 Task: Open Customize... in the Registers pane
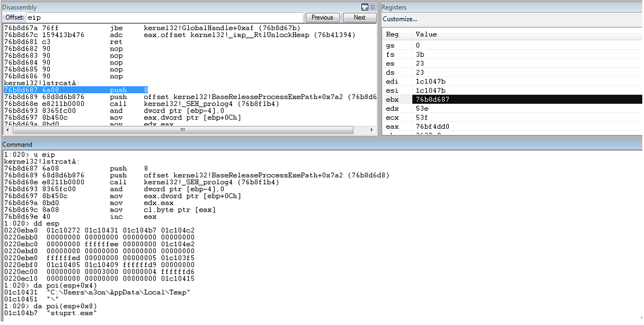[400, 19]
